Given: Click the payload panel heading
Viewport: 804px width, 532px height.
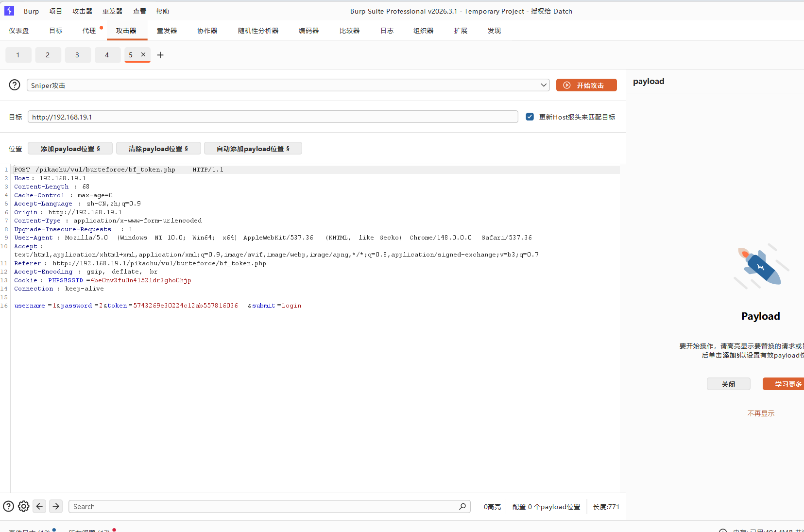Looking at the screenshot, I should click(x=649, y=81).
